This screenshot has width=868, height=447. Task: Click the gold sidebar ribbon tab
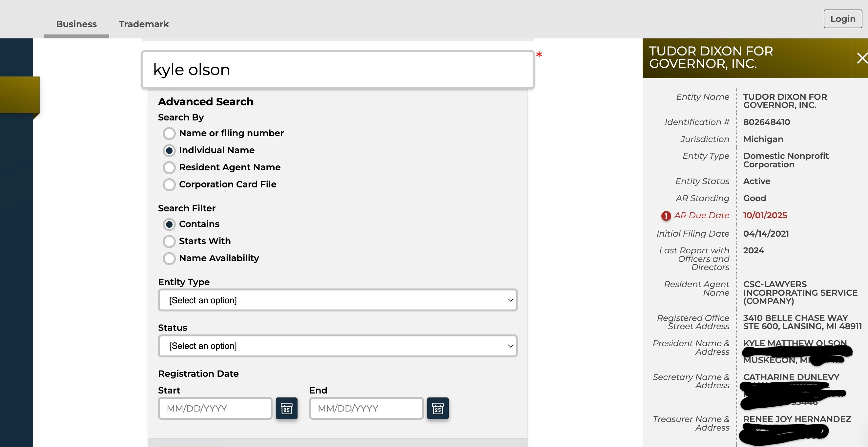click(20, 95)
